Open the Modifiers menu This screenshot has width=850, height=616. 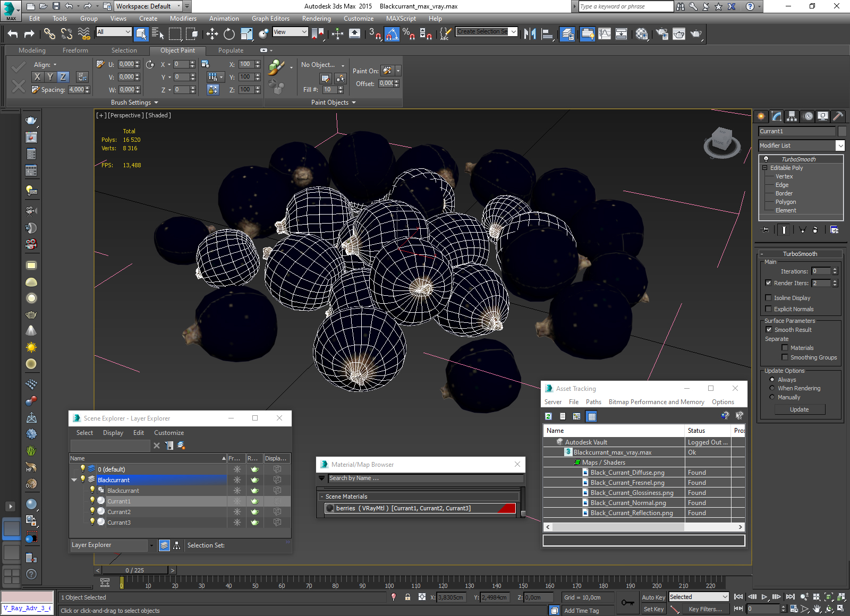coord(183,19)
